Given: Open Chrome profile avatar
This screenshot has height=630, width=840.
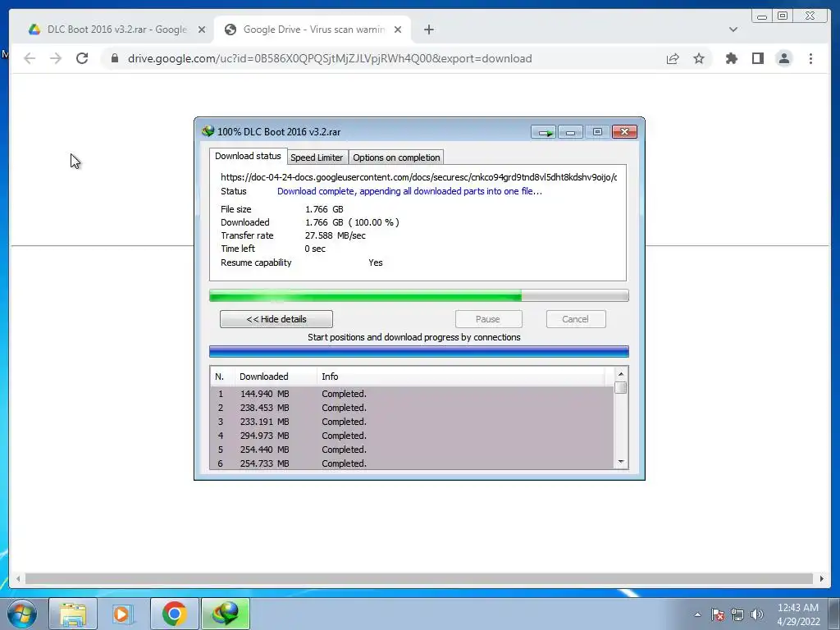Looking at the screenshot, I should click(x=783, y=58).
